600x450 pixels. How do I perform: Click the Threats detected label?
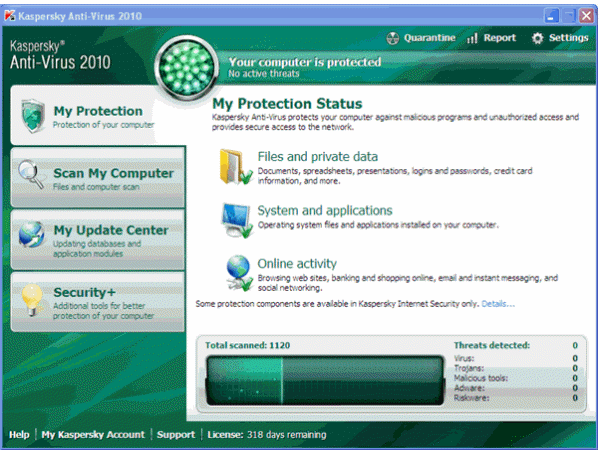click(x=492, y=345)
